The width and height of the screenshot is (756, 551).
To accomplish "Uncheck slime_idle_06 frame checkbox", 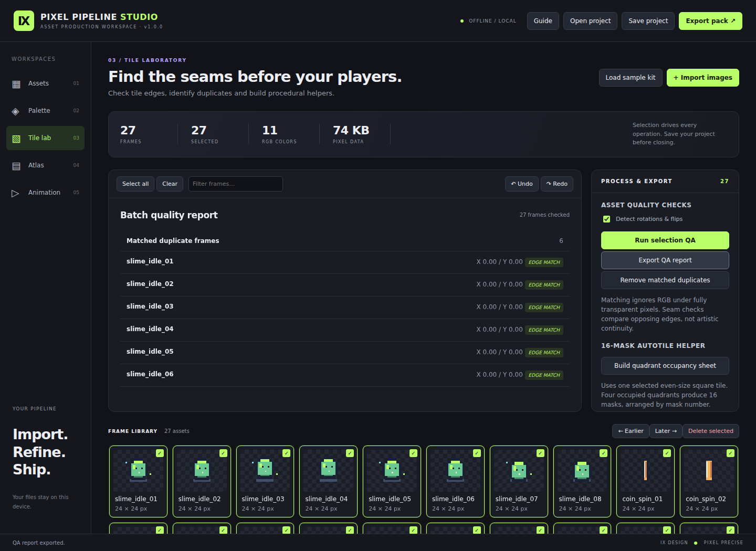I will 477,453.
